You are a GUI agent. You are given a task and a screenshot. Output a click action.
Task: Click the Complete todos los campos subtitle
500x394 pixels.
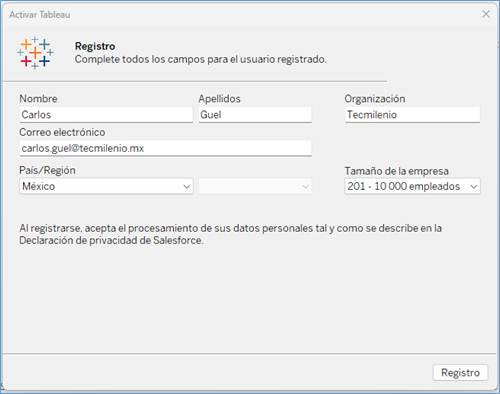pos(201,59)
